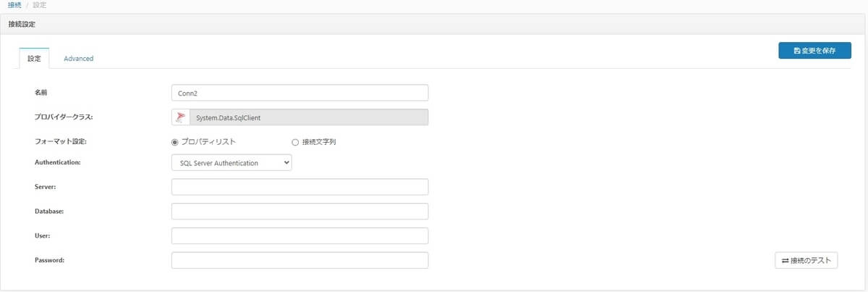Save changes with the 変更を保存 button
This screenshot has width=868, height=292.
[x=814, y=51]
